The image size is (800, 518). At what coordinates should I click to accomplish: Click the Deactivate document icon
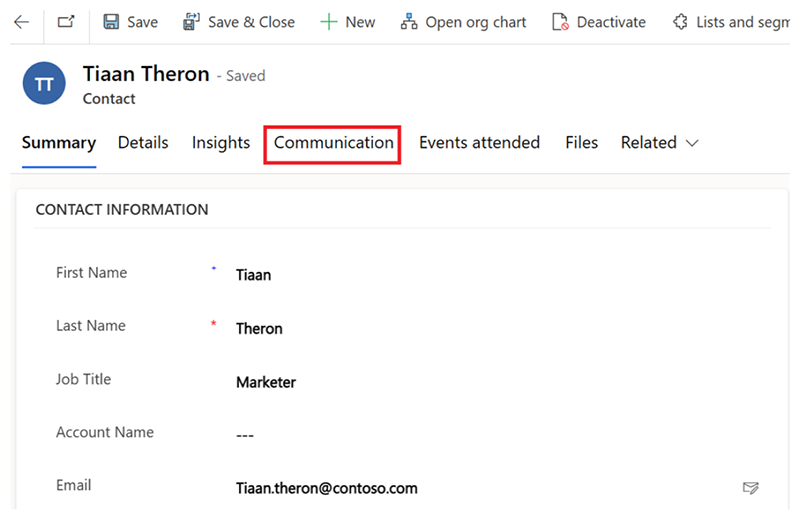560,22
